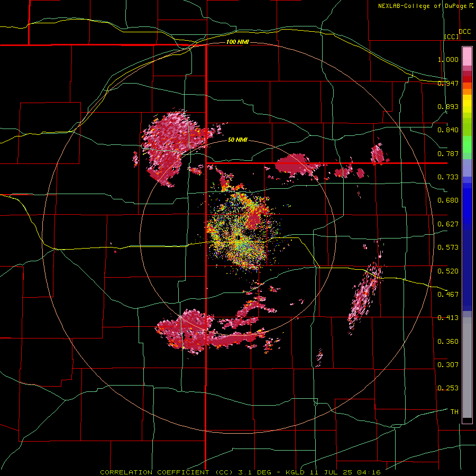Click the 04:16 timestamp
The image size is (476, 476).
[368, 472]
